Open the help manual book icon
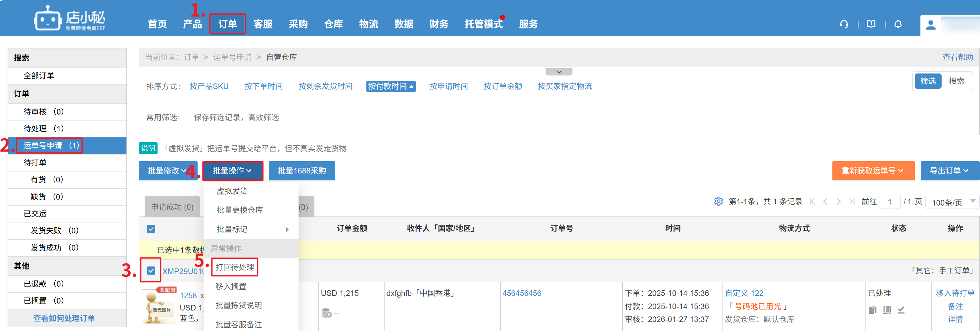980x331 pixels. [x=871, y=24]
